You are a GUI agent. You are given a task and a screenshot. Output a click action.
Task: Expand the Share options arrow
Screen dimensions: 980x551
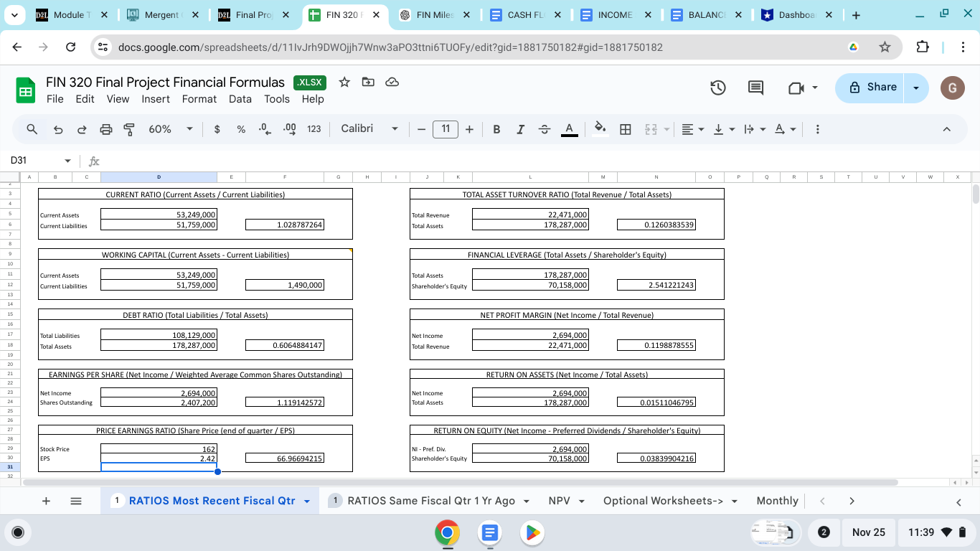pyautogui.click(x=916, y=88)
